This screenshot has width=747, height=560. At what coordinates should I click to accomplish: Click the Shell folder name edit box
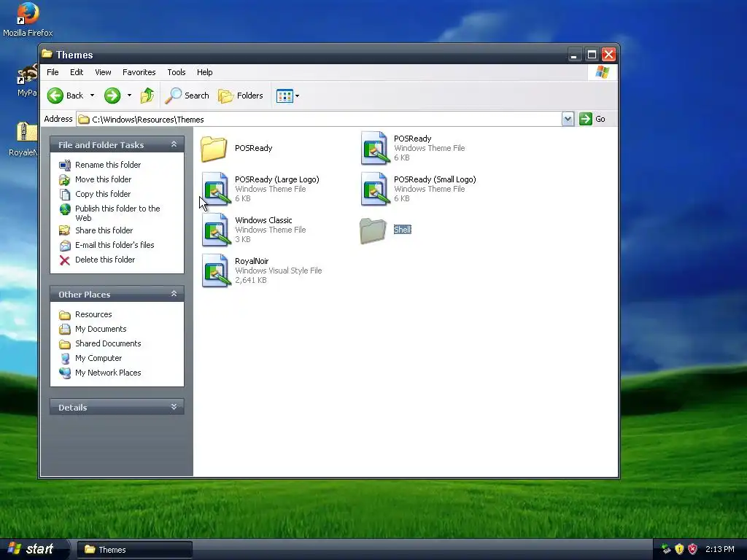tap(403, 230)
